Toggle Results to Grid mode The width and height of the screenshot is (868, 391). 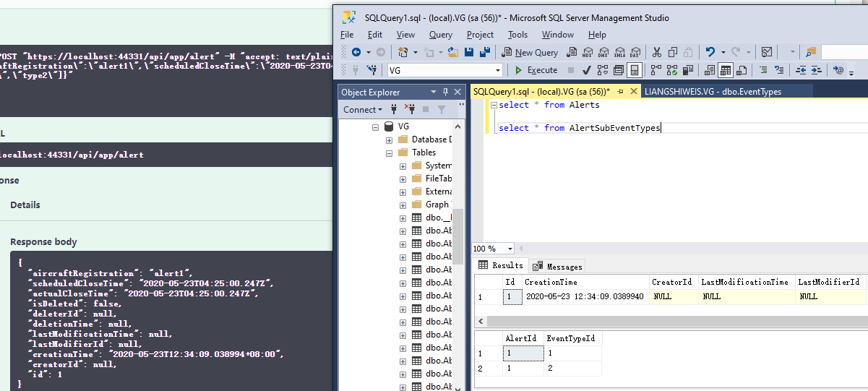coord(725,70)
